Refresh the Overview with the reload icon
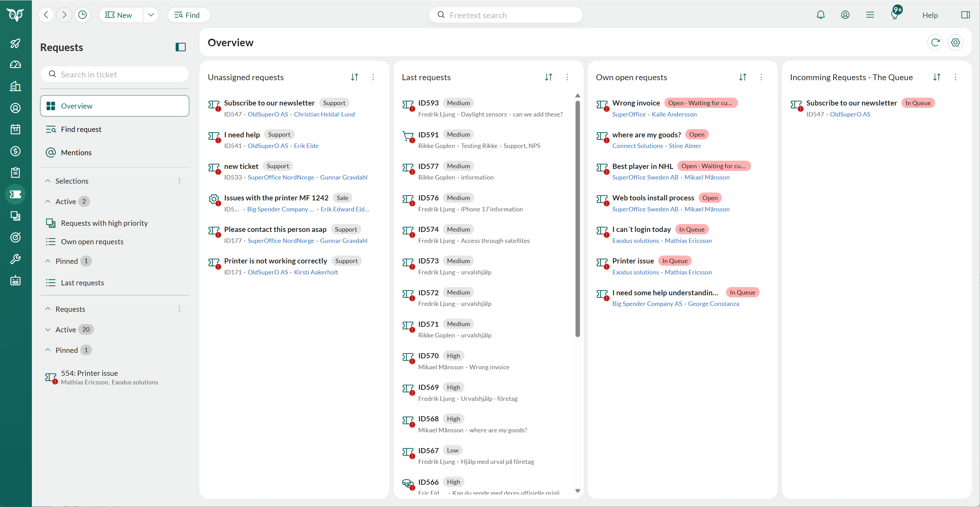This screenshot has height=507, width=980. [x=935, y=42]
